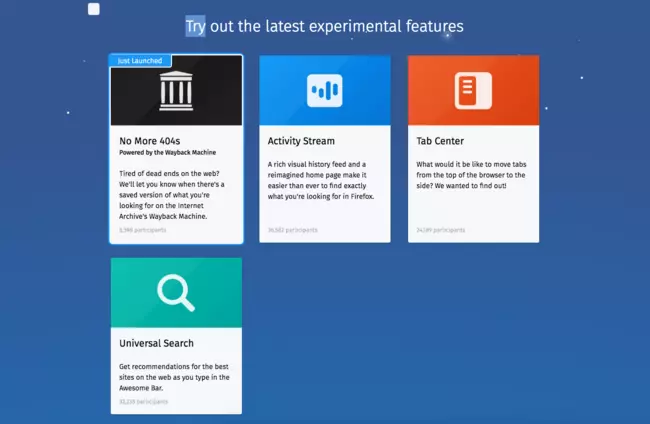Click the 'Just launched' badge
Image resolution: width=650 pixels, height=424 pixels.
[141, 61]
